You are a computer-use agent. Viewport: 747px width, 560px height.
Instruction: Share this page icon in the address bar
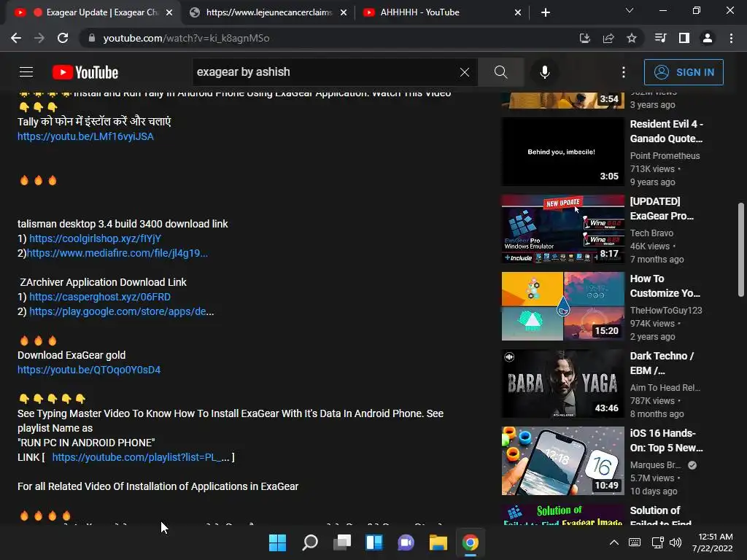[x=608, y=38]
